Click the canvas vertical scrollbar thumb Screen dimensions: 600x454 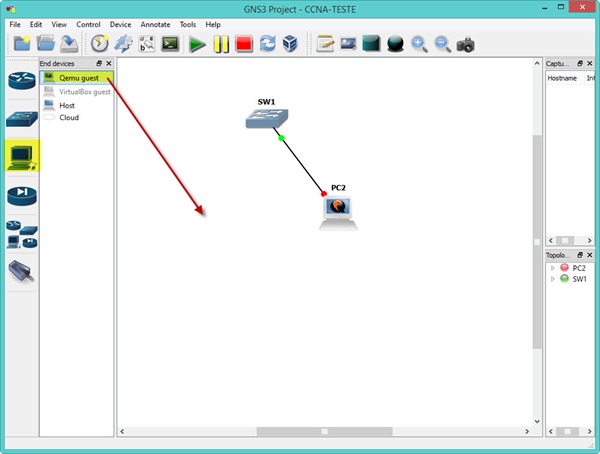[x=537, y=242]
